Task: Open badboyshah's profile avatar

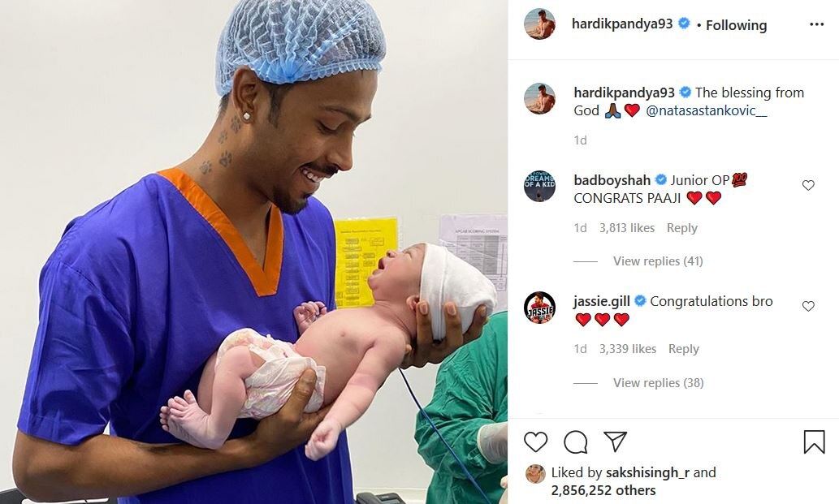Action: (x=539, y=186)
